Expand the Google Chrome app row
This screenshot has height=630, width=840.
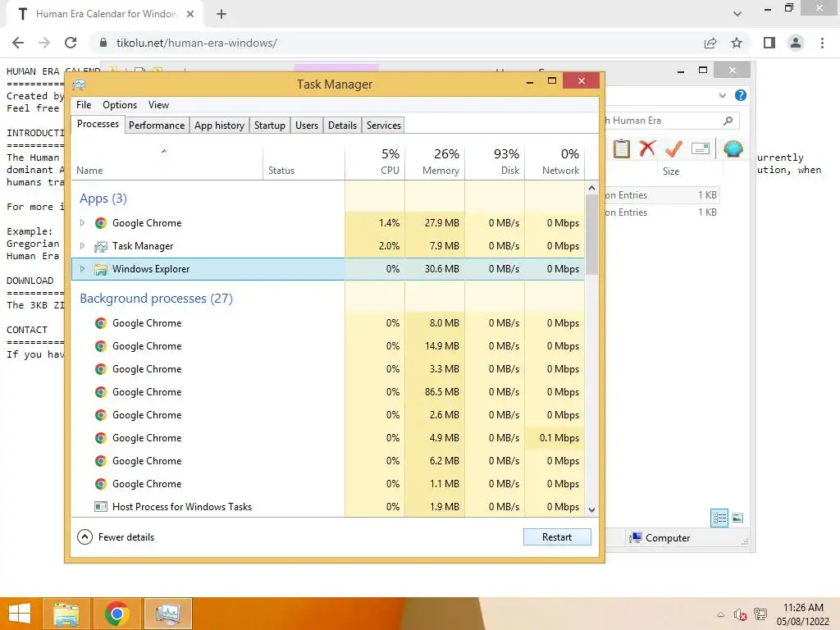(82, 223)
